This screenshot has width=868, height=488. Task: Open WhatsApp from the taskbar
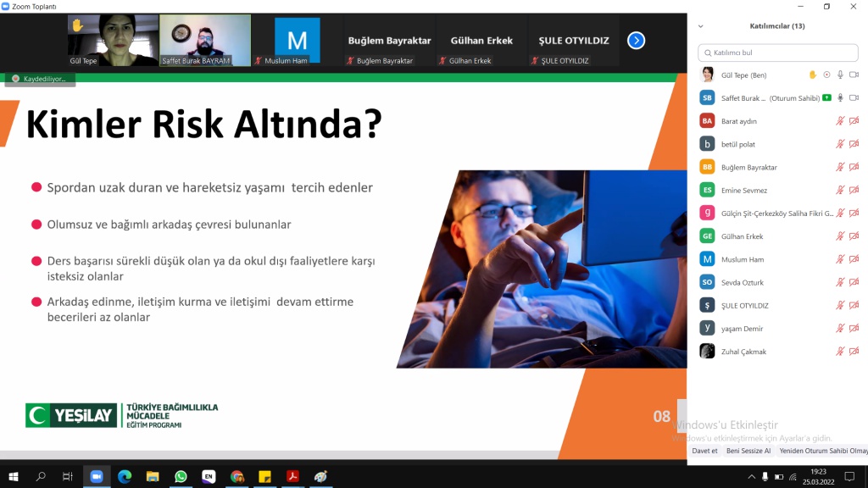pos(181,477)
